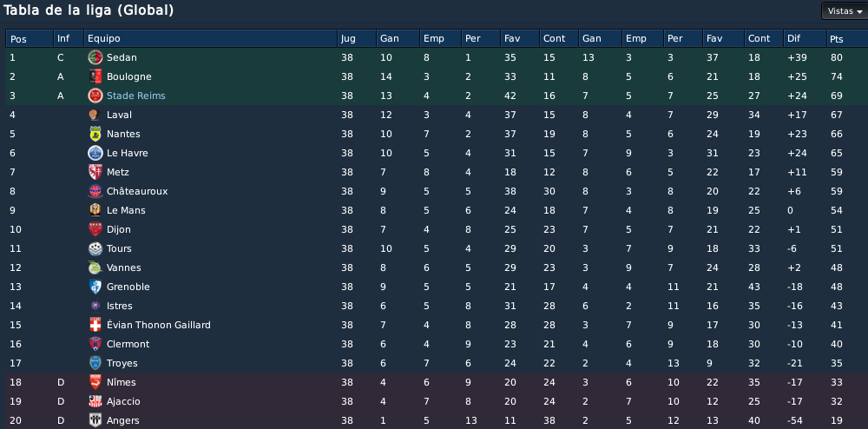Click the Évian Thonon Gaillard badge icon
868x429 pixels.
pos(95,325)
